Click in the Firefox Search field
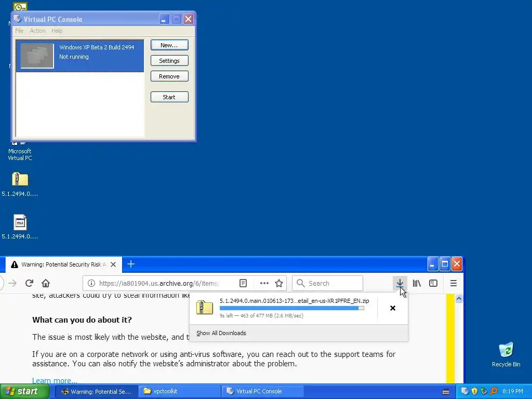 (x=328, y=283)
